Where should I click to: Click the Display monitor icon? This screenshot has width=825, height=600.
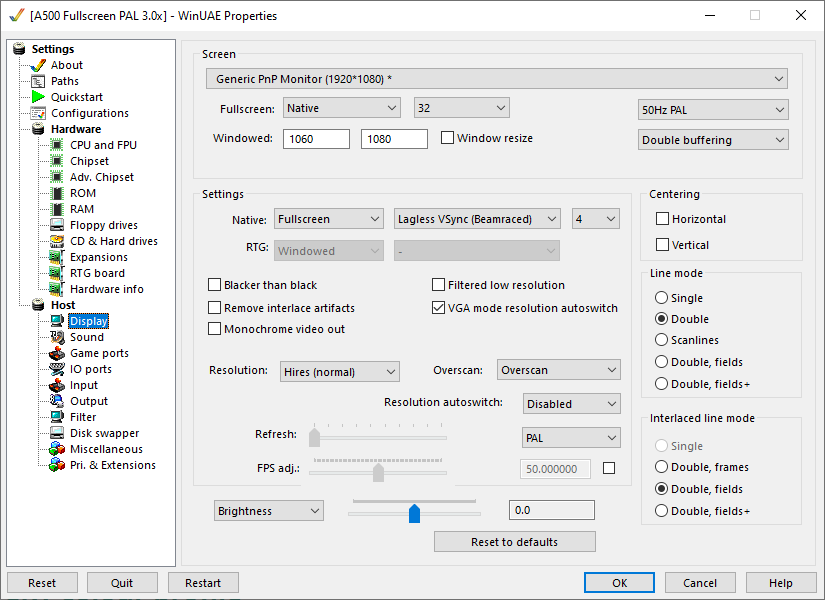(x=57, y=321)
